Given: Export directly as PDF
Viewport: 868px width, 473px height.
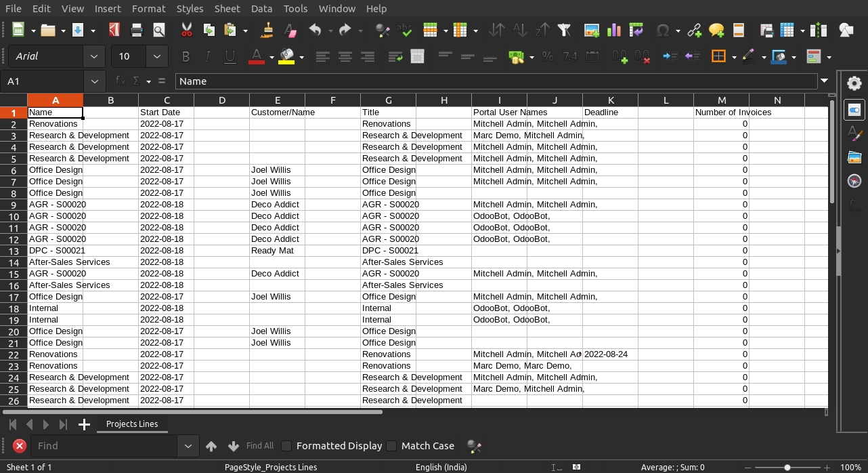Looking at the screenshot, I should (x=114, y=30).
